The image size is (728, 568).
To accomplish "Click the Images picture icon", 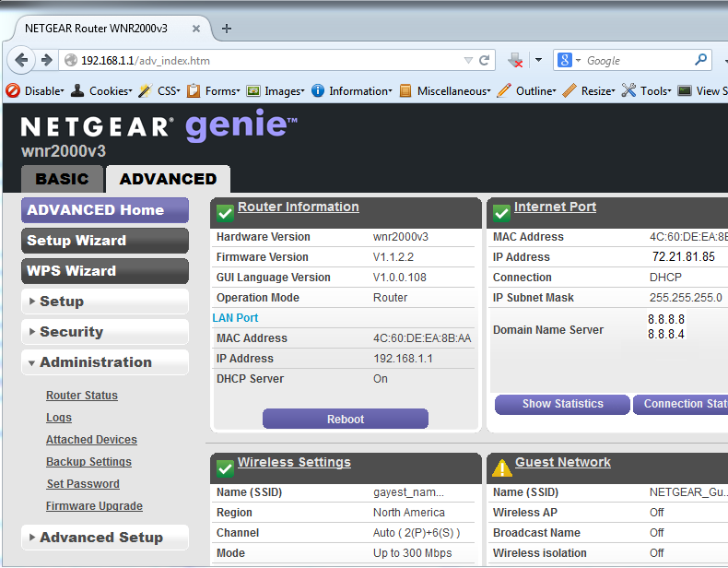I will pyautogui.click(x=253, y=91).
